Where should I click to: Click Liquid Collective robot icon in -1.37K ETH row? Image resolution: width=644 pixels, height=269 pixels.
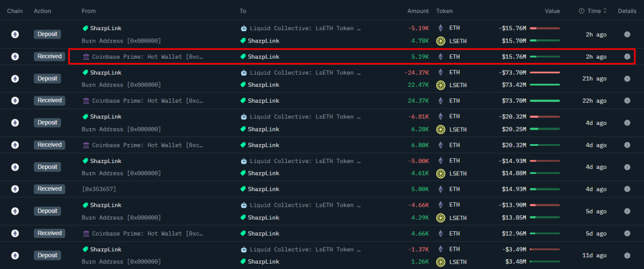point(244,250)
